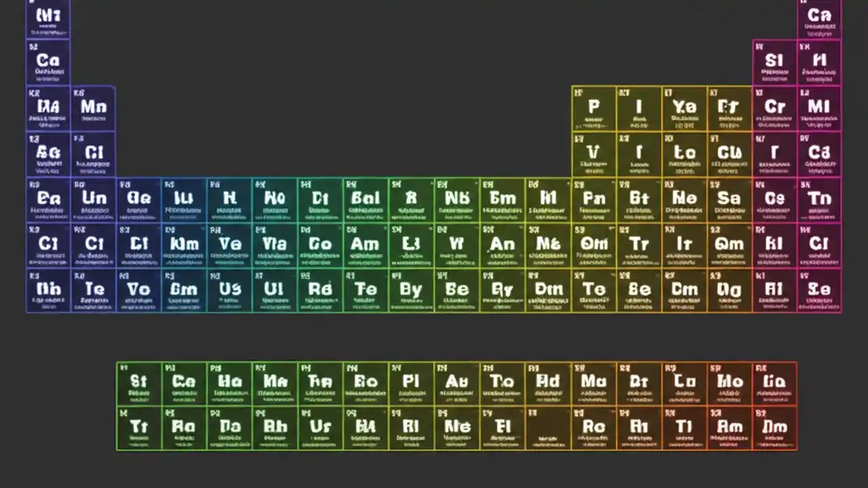Select the Cu element tile
Screen dimensions: 868x488
click(x=729, y=152)
